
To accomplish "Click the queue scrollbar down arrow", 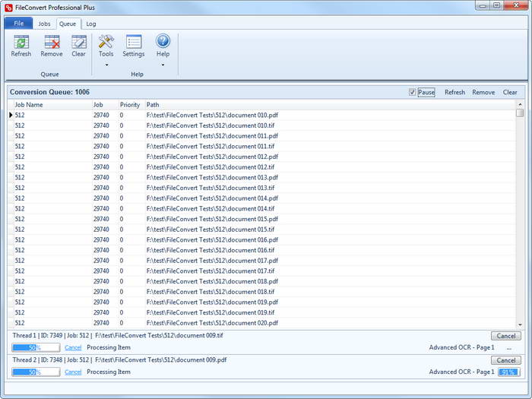I will pos(520,325).
